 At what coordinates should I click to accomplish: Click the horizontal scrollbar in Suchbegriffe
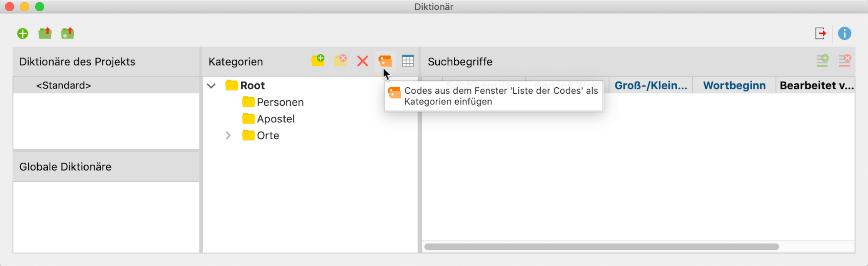pyautogui.click(x=602, y=247)
